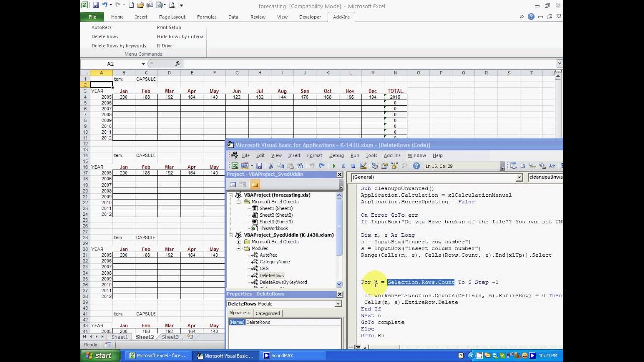Click Undo in Excel Quick Access Toolbar
The height and width of the screenshot is (362, 644).
[105, 5]
